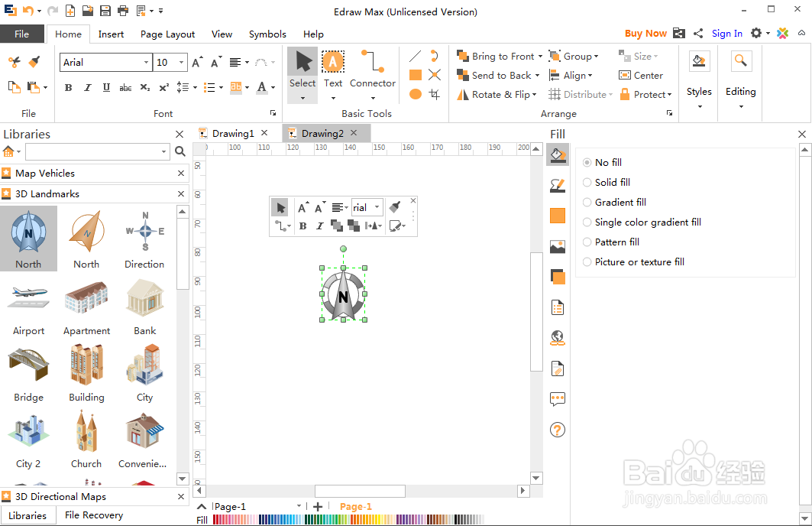Click the Sign In link
The height and width of the screenshot is (526, 812).
[x=726, y=33]
